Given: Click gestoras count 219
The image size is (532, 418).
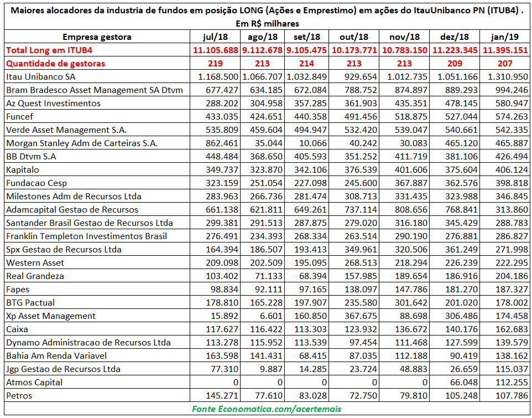Looking at the screenshot, I should tap(216, 64).
